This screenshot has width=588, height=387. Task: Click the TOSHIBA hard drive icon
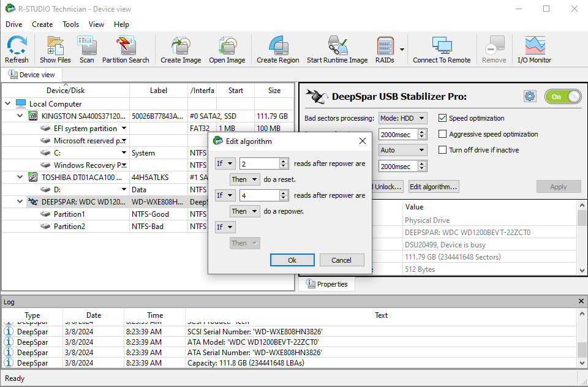(33, 177)
